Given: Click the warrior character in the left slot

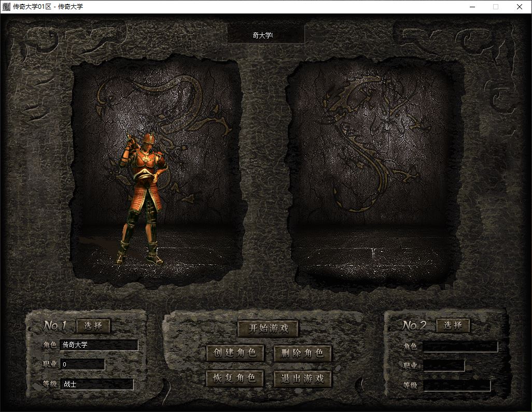Looking at the screenshot, I should point(142,197).
